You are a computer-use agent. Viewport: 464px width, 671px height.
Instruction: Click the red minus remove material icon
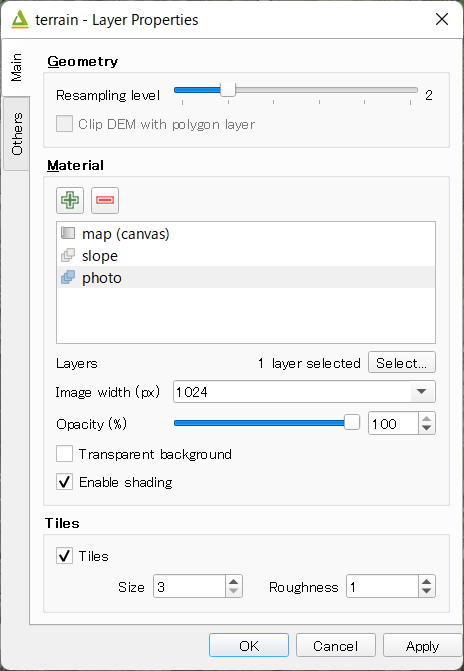point(105,200)
